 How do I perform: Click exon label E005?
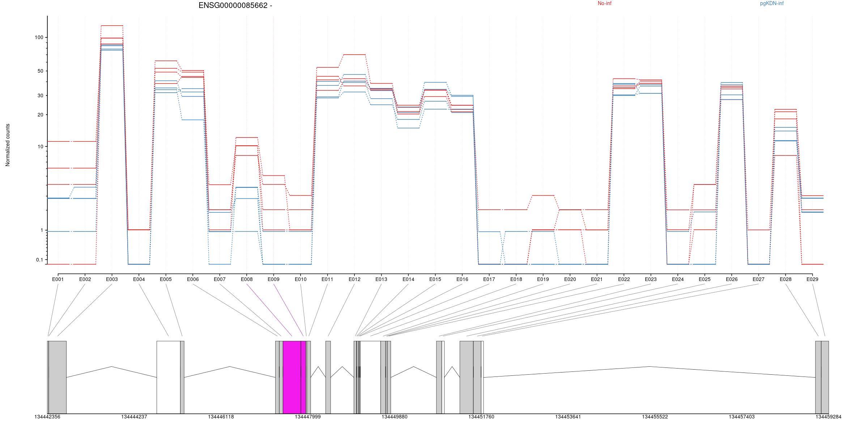[x=166, y=279]
